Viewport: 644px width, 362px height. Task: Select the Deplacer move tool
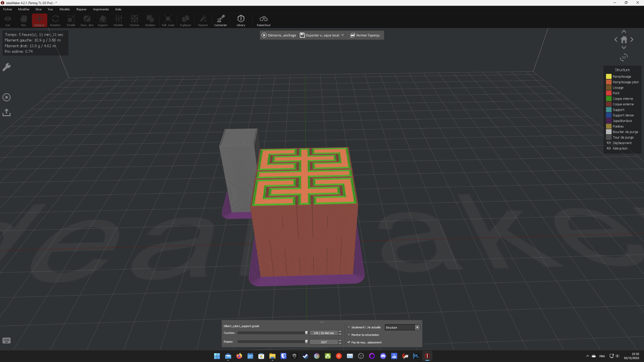(39, 21)
